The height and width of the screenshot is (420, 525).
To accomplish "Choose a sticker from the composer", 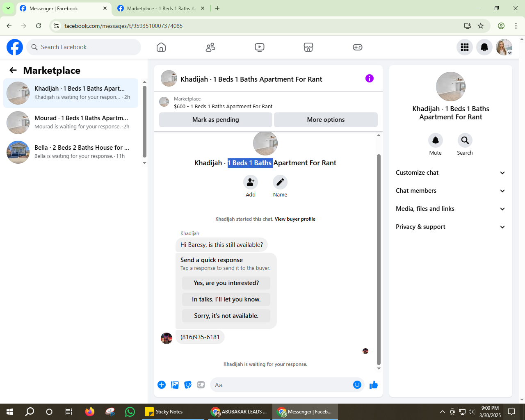I will (x=188, y=385).
